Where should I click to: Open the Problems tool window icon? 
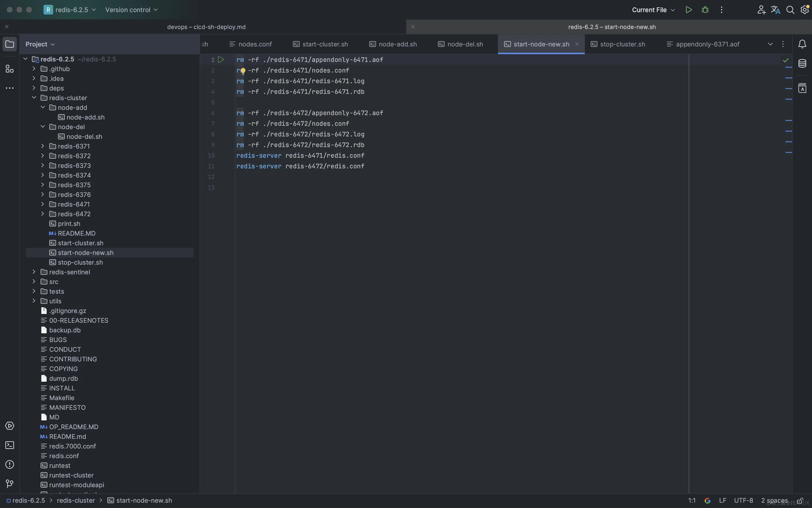point(10,464)
